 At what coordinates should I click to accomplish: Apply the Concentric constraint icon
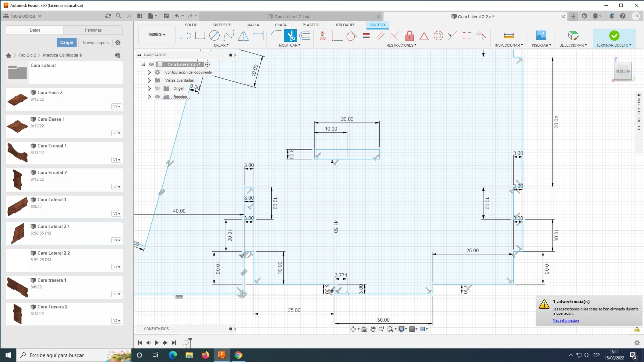point(438,36)
